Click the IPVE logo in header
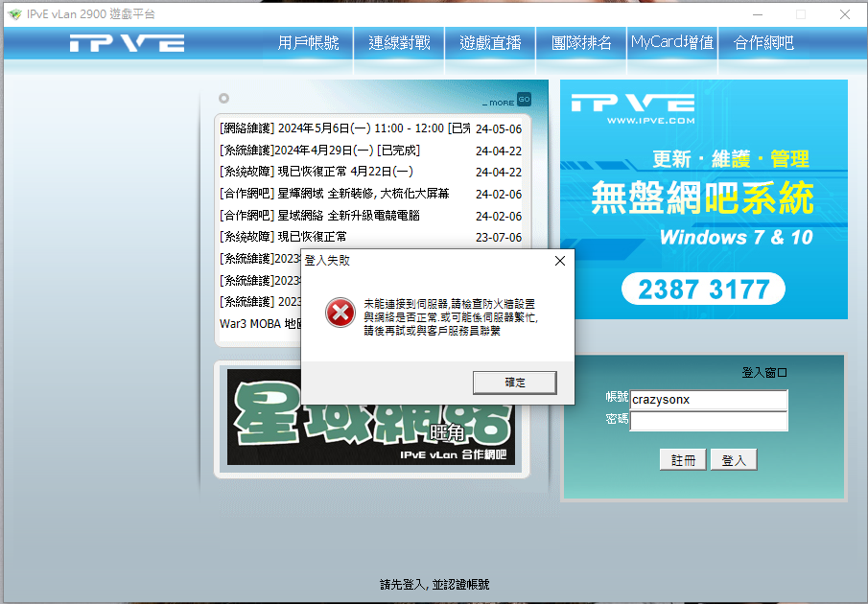This screenshot has height=604, width=868. 127,42
